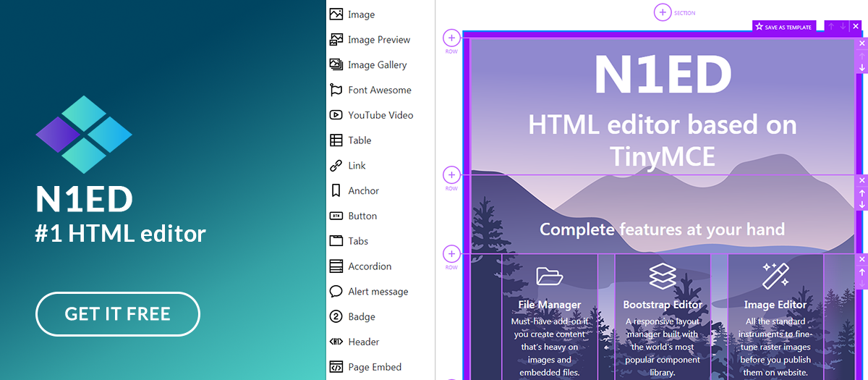Click the Bootstrap Editor layers icon
Viewport: 868px width, 380px height.
[663, 276]
